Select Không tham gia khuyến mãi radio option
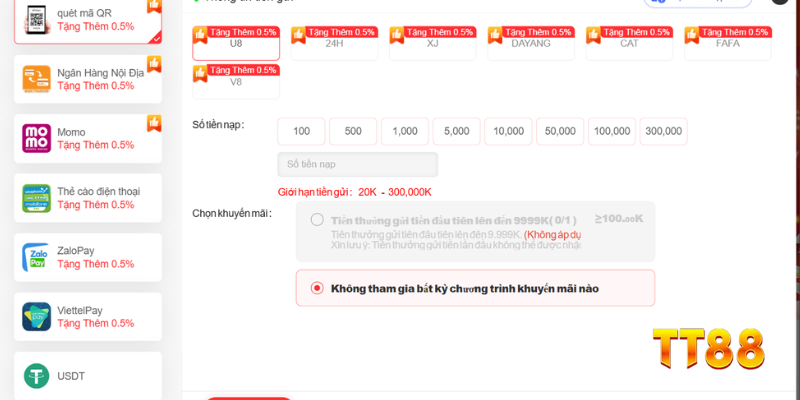This screenshot has width=800, height=400. click(x=317, y=288)
